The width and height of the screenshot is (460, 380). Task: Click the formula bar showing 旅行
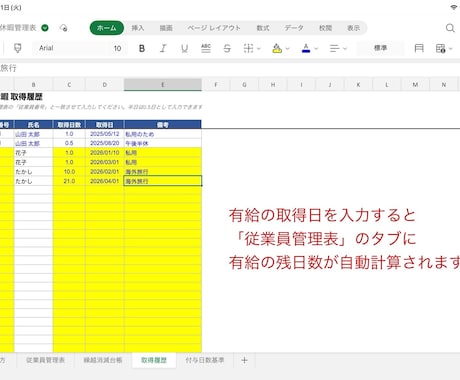tap(230, 68)
